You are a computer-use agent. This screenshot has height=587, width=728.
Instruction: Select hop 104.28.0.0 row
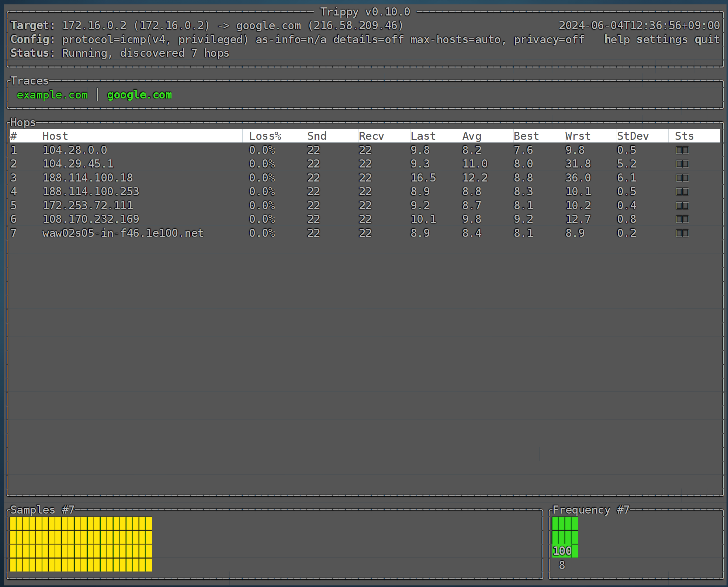[75, 150]
